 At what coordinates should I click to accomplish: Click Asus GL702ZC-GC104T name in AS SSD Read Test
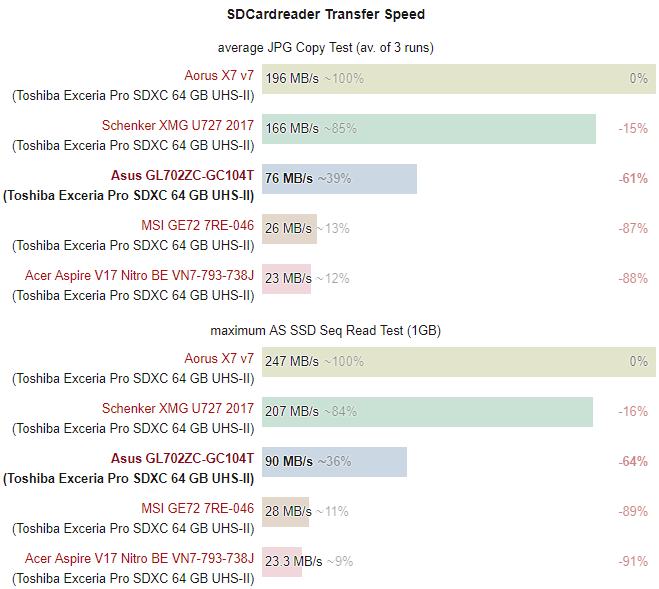click(182, 458)
